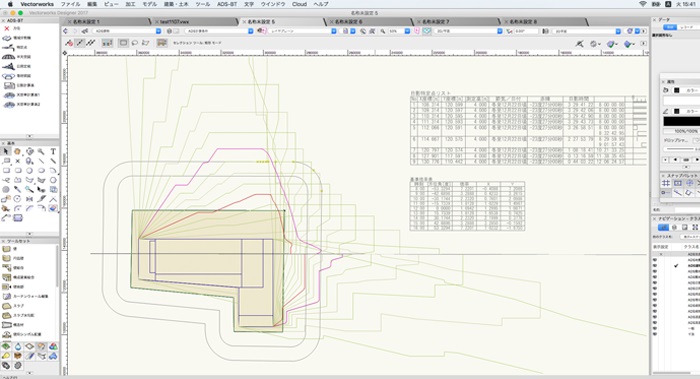Select the Circle tool in 基本 palette

[x=29, y=171]
